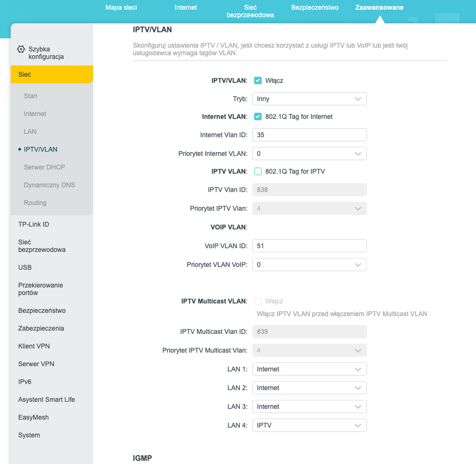Change LAN 4 port mode dropdown
476x464 pixels.
pos(309,425)
